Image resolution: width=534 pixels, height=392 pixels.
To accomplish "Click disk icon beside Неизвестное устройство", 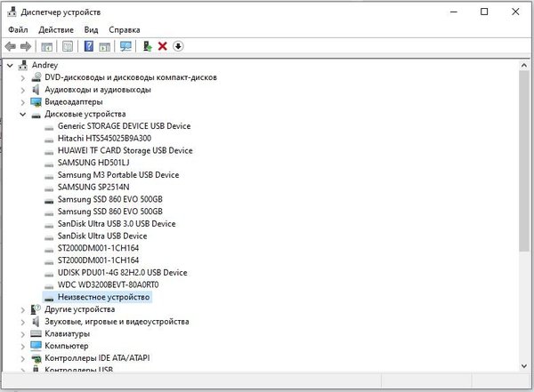I will 49,299.
